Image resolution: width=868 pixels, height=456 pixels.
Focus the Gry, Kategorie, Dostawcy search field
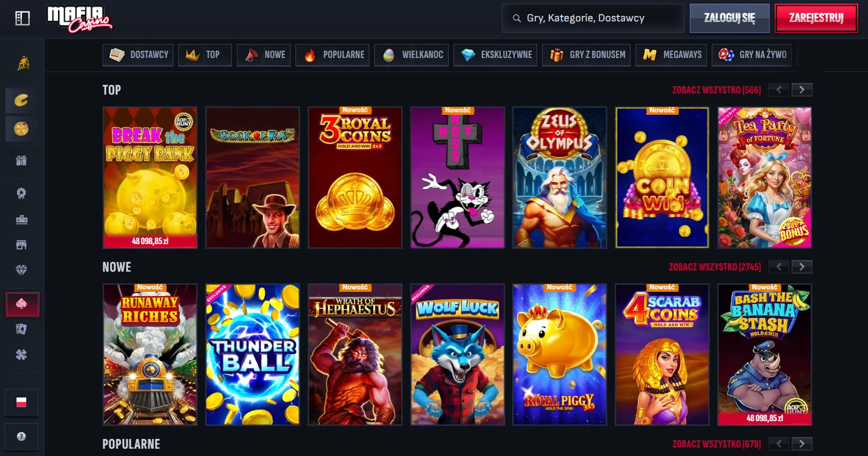[593, 18]
